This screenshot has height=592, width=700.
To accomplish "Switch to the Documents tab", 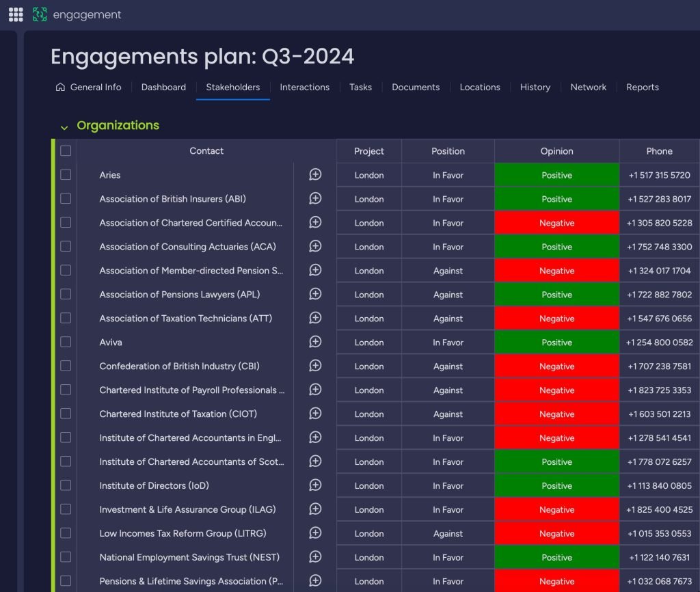I will pos(416,87).
